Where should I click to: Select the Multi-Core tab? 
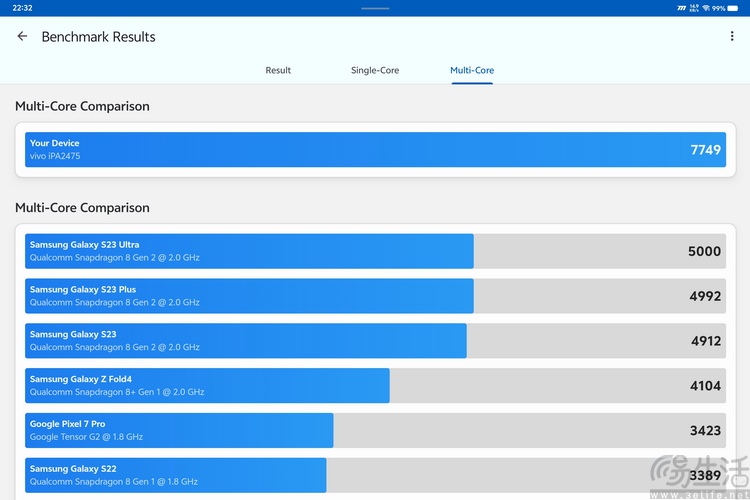click(472, 70)
